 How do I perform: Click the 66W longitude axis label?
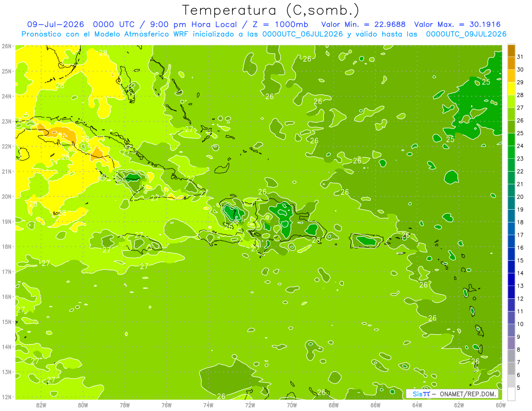(375, 405)
